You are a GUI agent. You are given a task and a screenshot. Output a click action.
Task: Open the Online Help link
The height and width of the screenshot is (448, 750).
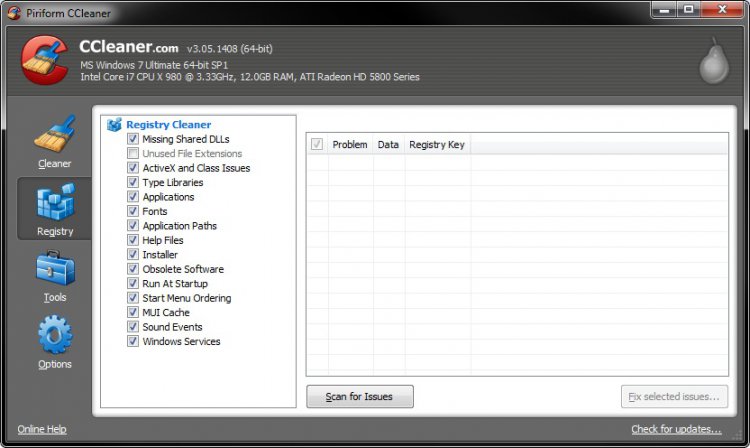point(42,429)
